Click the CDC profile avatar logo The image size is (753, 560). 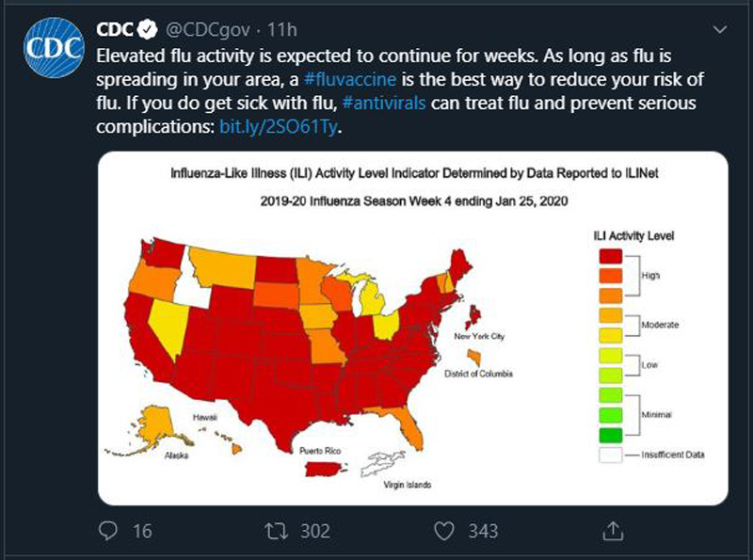54,48
